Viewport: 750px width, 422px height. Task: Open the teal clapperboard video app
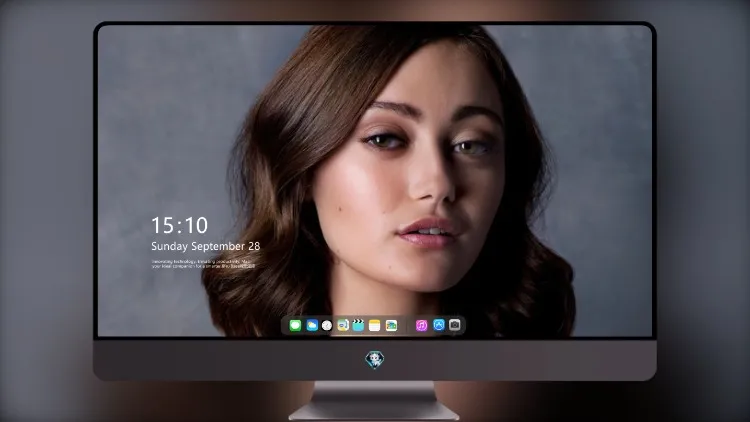tap(358, 325)
